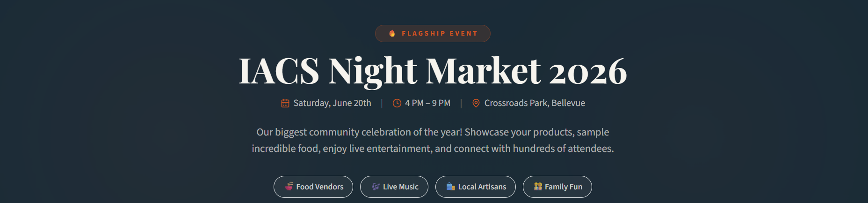Click the Saturday, June 20th date text

[332, 103]
